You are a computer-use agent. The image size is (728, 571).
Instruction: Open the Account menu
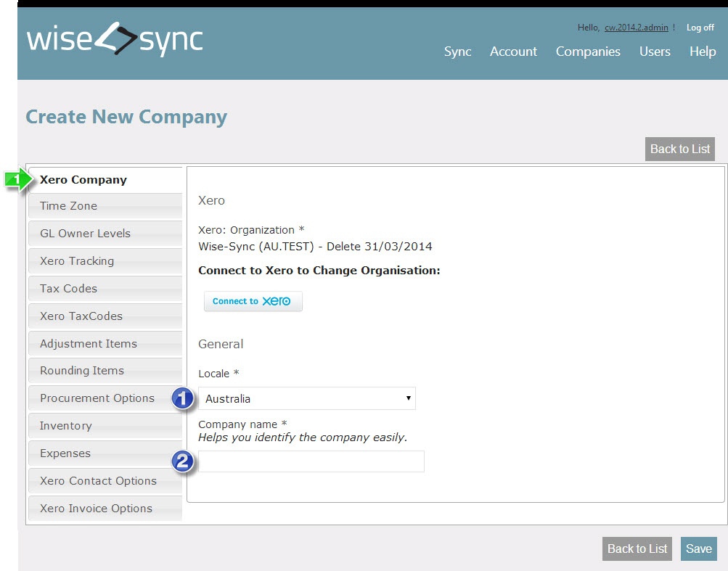[513, 52]
